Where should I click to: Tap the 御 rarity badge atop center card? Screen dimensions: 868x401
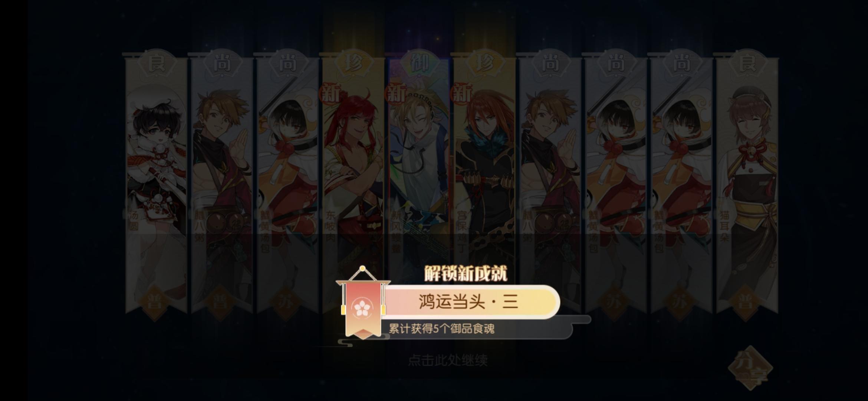pyautogui.click(x=419, y=63)
